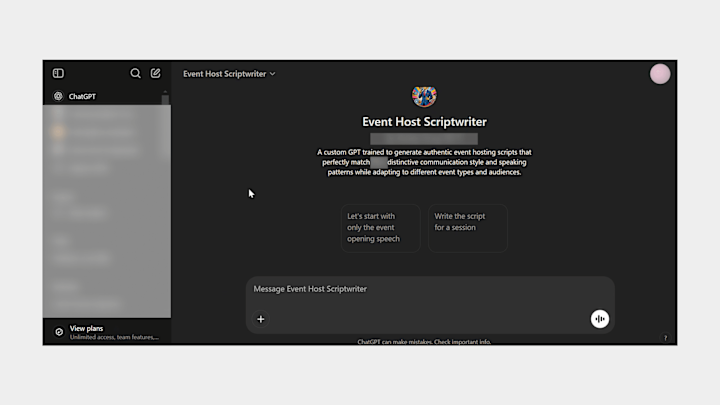The height and width of the screenshot is (405, 720).
Task: Click the Event Host Scriptwriter GPT logo image
Action: point(424,96)
